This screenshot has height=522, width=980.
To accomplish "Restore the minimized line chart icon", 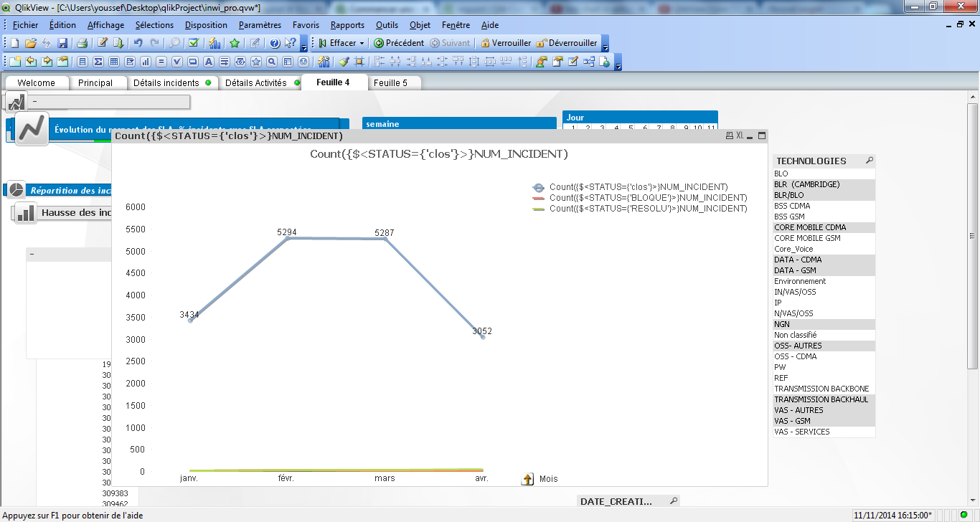I will [x=32, y=129].
